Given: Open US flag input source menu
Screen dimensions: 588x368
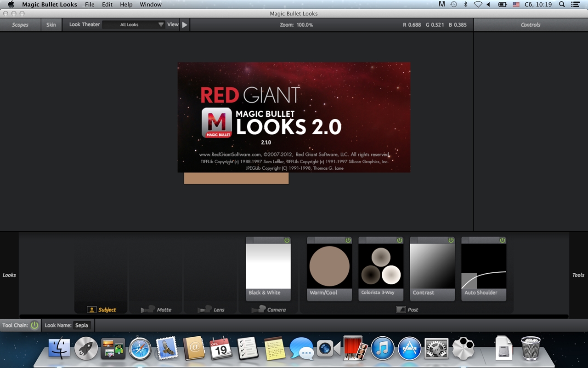Looking at the screenshot, I should 516,5.
